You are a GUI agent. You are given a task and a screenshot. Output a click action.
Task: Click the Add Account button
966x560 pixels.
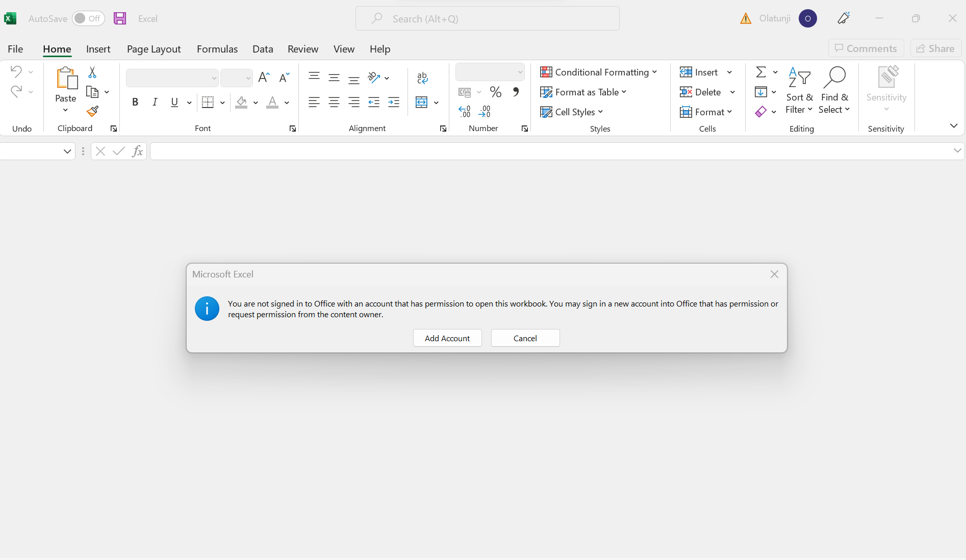point(447,338)
